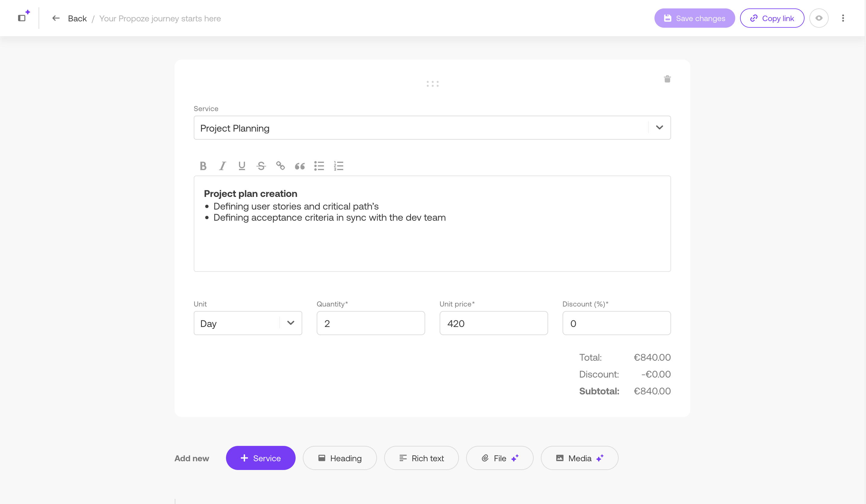Screen dimensions: 866x504
Task: Open the Project Planning service dropdown
Action: (659, 128)
